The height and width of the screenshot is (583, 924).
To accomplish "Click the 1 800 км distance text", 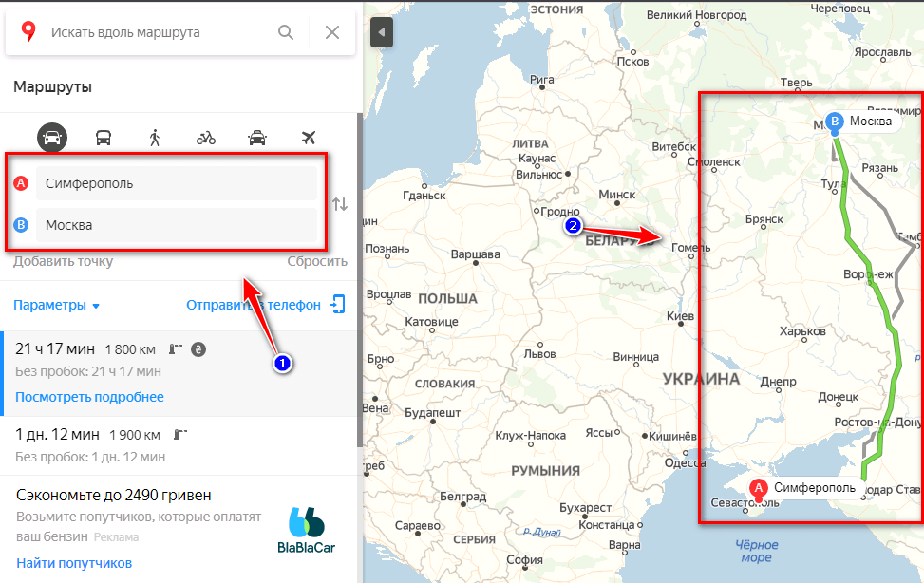I will tap(130, 349).
